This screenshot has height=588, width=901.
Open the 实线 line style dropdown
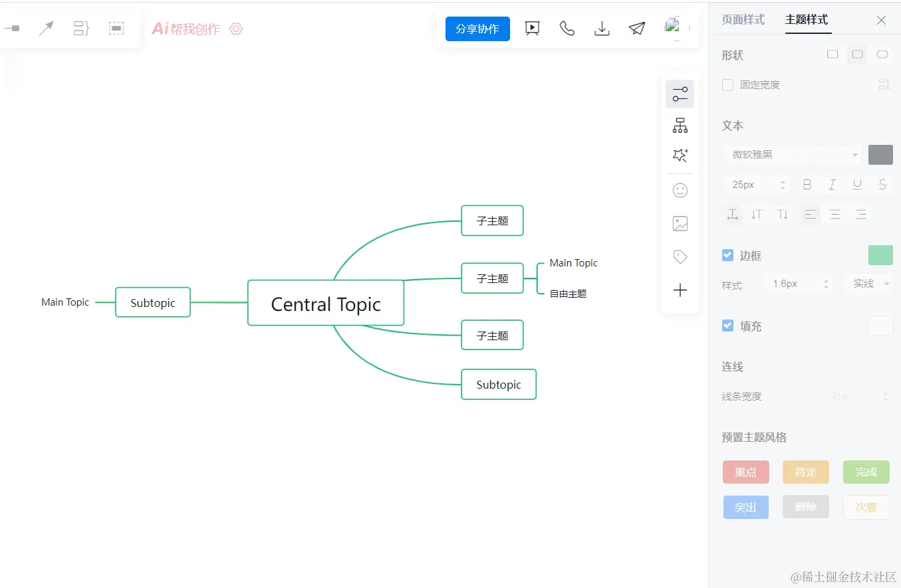[868, 284]
